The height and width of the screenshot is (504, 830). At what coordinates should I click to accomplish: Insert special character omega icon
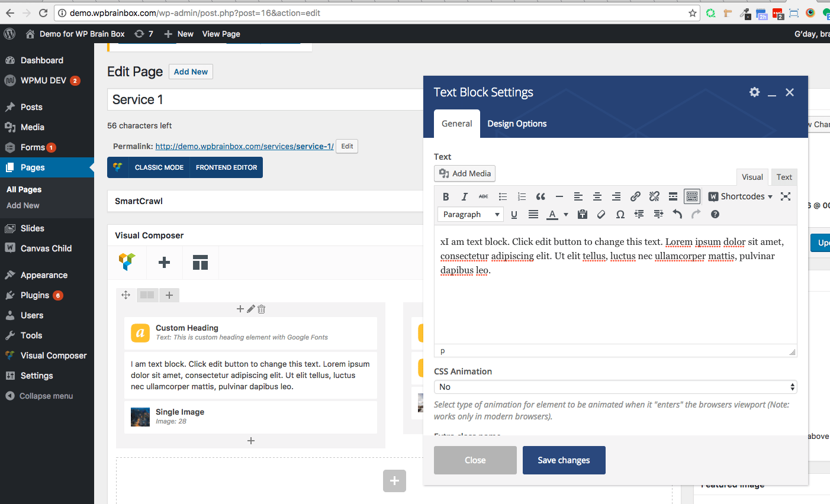click(620, 214)
